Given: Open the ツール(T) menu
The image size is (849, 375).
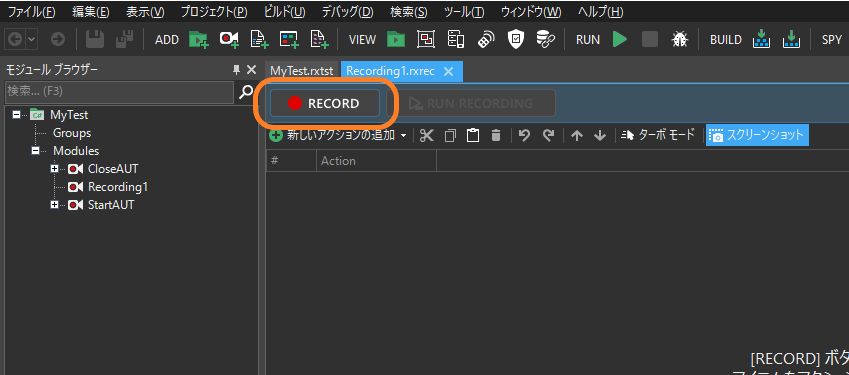Looking at the screenshot, I should click(464, 11).
